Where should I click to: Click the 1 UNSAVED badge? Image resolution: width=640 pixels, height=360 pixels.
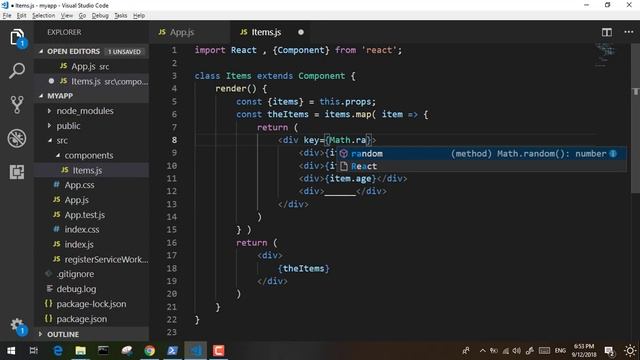(x=124, y=52)
